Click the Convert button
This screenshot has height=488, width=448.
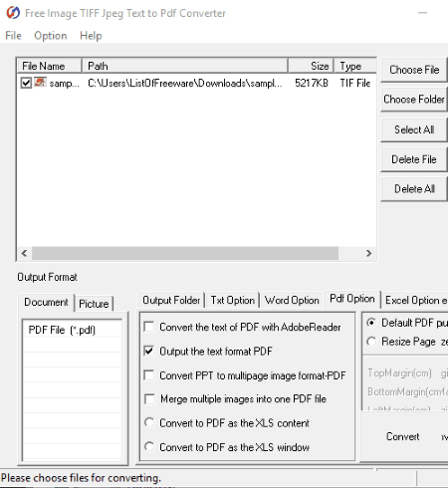(402, 436)
